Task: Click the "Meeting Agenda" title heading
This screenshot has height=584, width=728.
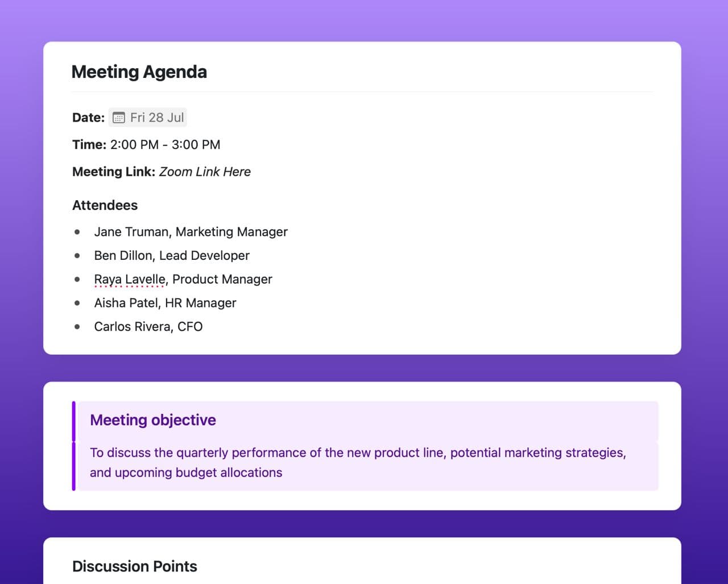Action: coord(139,72)
